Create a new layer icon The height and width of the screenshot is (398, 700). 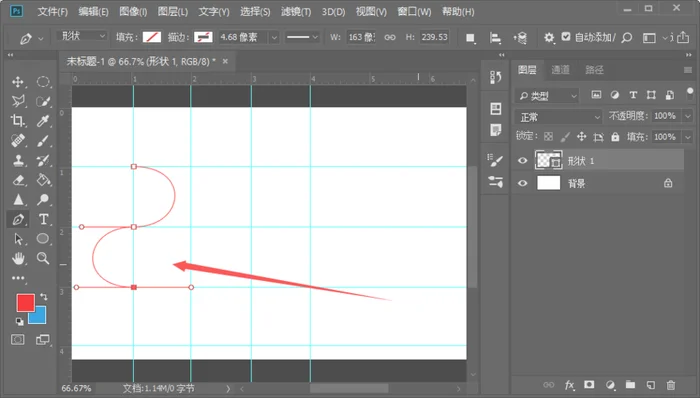[650, 385]
